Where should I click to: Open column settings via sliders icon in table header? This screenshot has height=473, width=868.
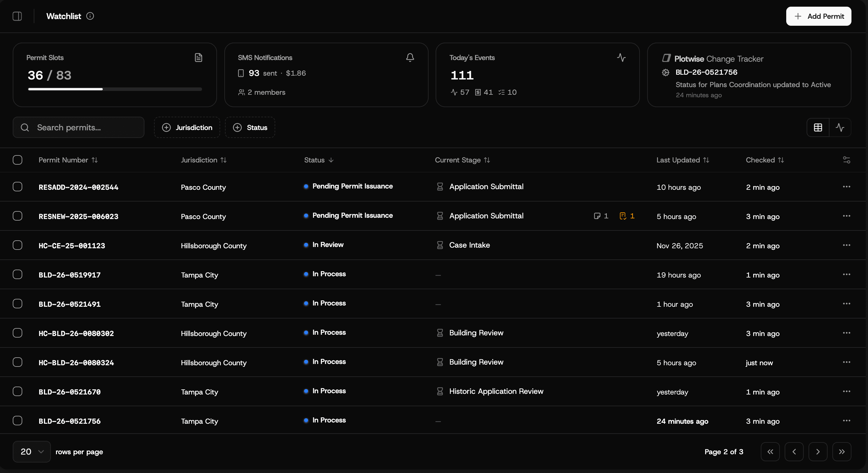847,160
